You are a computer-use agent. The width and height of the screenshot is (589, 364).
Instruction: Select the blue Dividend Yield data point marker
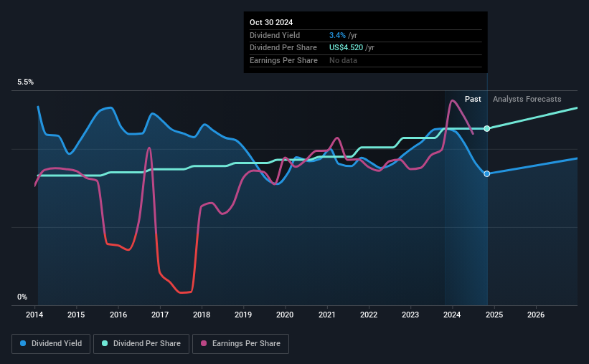487,173
